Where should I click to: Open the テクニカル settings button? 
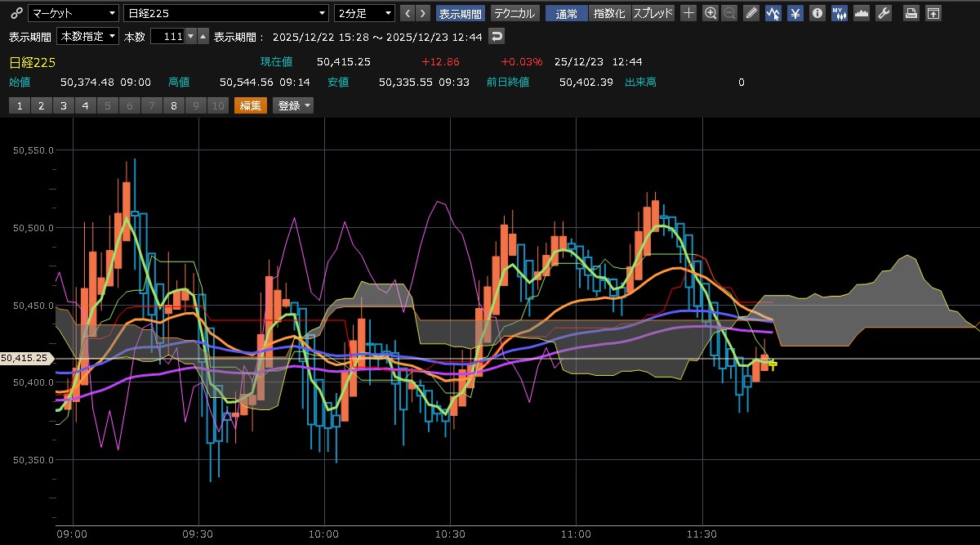[x=514, y=13]
